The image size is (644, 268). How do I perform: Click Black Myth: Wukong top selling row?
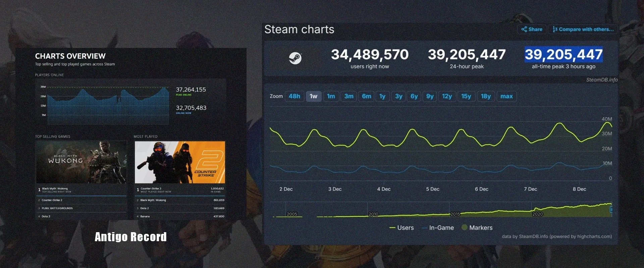coord(81,190)
